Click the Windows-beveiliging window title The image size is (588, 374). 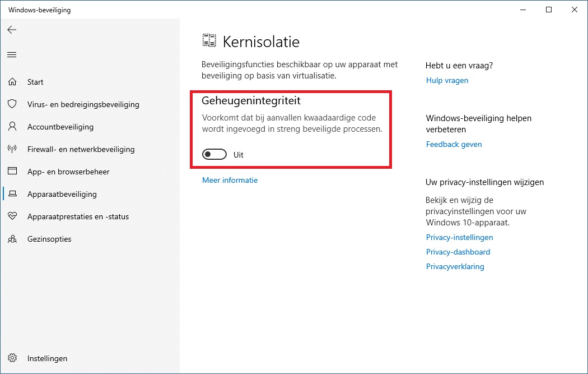click(x=39, y=10)
